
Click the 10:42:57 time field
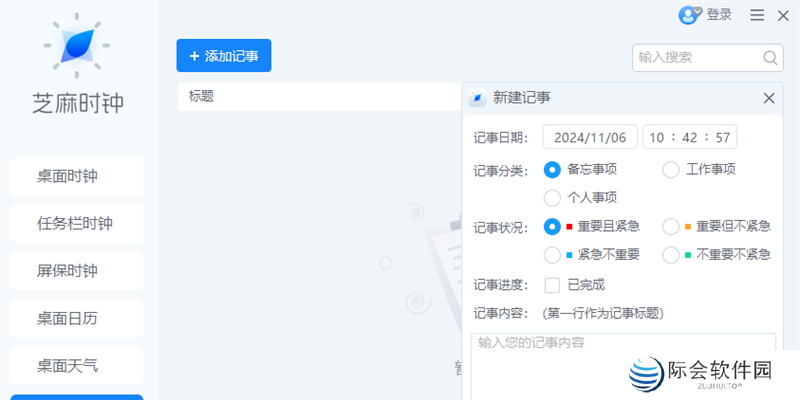[x=690, y=137]
